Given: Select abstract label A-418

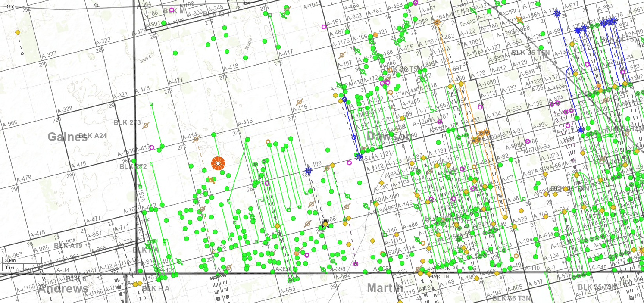Looking at the screenshot, I should (231, 67).
